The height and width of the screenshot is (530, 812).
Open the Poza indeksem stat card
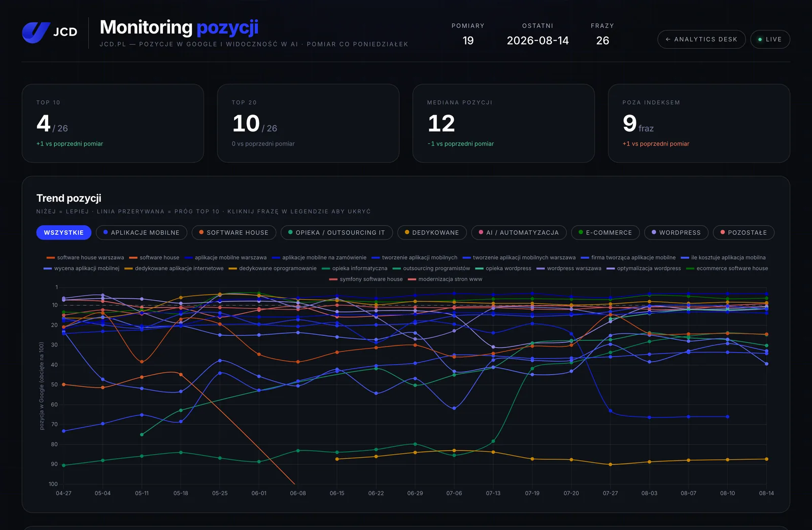click(699, 123)
